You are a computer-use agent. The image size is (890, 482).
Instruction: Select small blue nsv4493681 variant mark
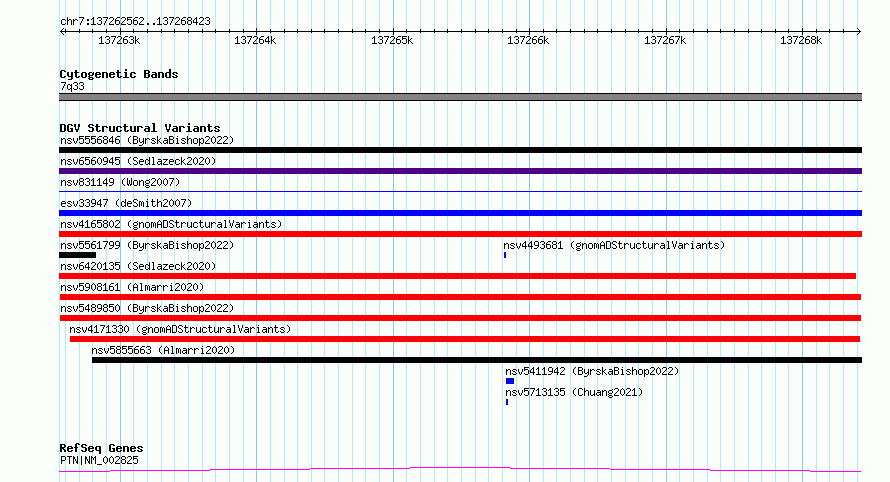click(505, 255)
